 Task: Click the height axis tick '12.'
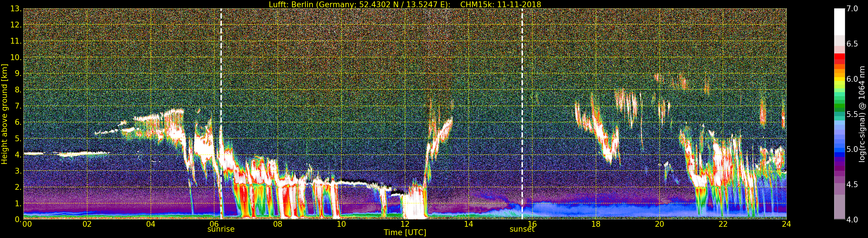pyautogui.click(x=16, y=25)
